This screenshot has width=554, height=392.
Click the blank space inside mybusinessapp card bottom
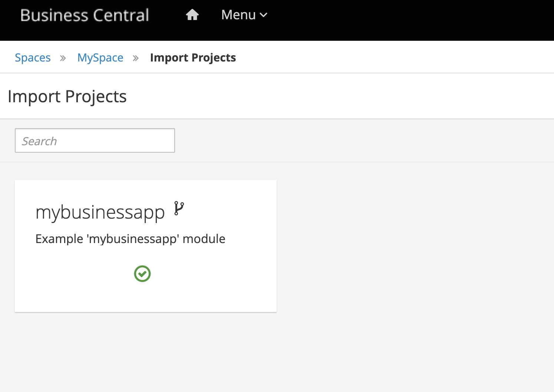tap(146, 298)
